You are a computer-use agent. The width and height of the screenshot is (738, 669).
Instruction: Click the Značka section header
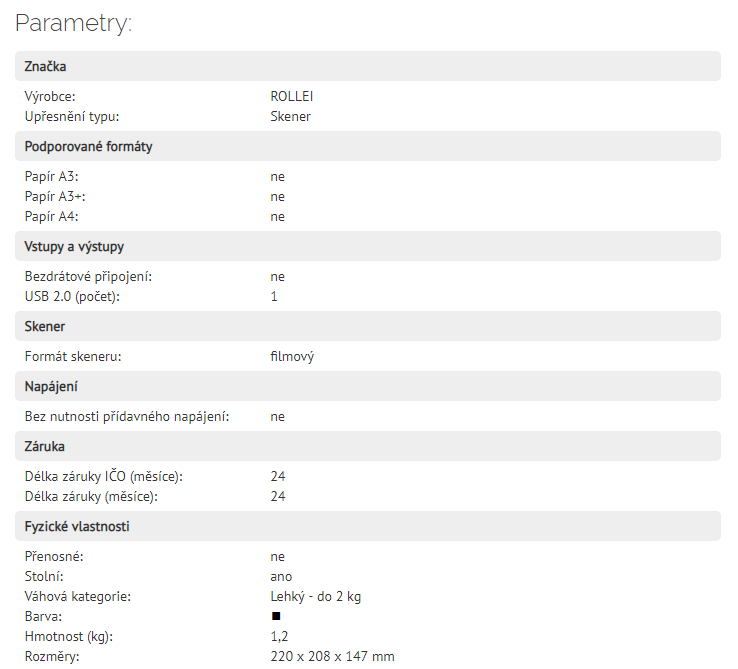point(368,66)
